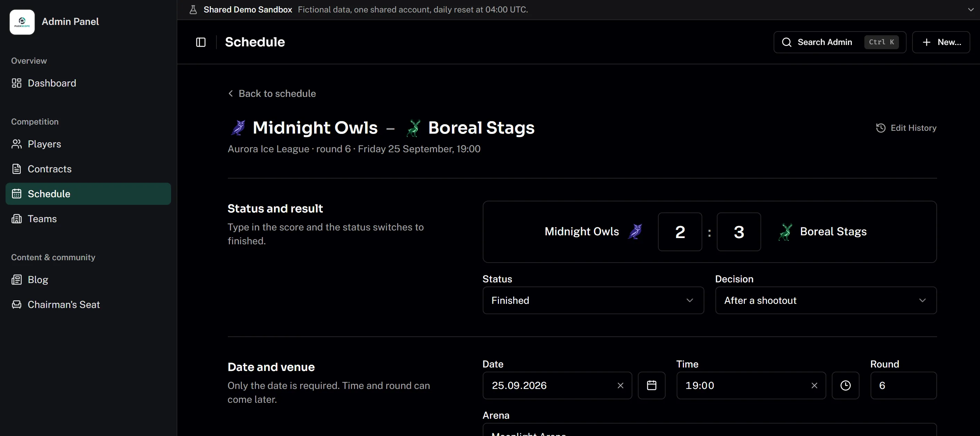Viewport: 980px width, 436px height.
Task: Click the Round field showing 6
Action: tap(903, 385)
